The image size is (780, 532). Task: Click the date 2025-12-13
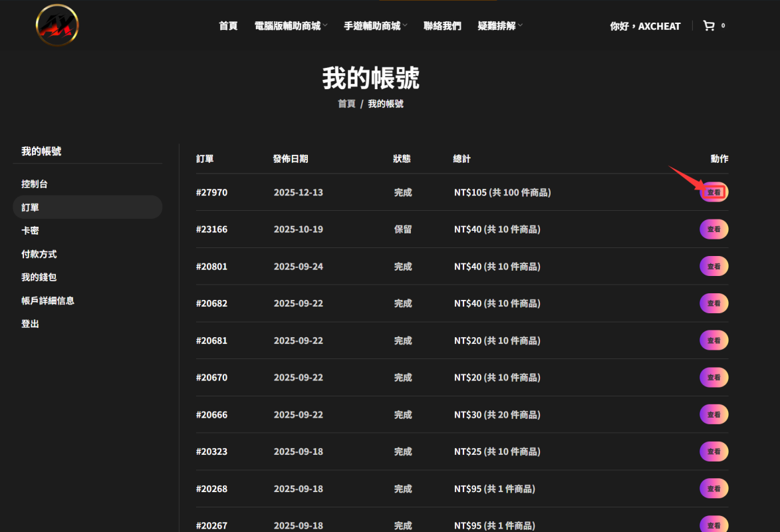coord(299,193)
